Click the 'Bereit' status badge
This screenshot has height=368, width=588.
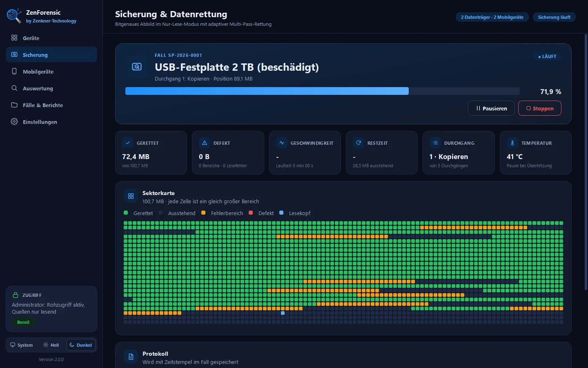(23, 322)
